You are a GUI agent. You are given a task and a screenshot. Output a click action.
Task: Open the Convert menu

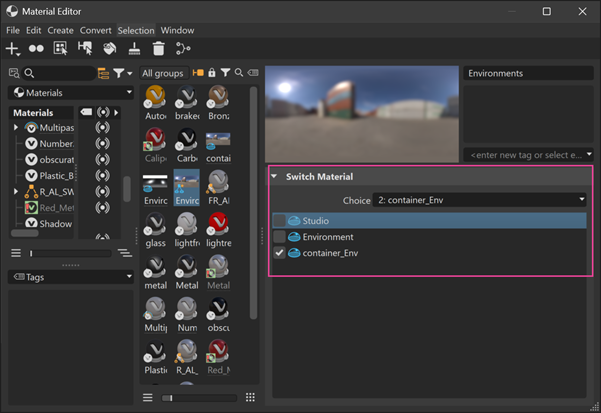[95, 30]
